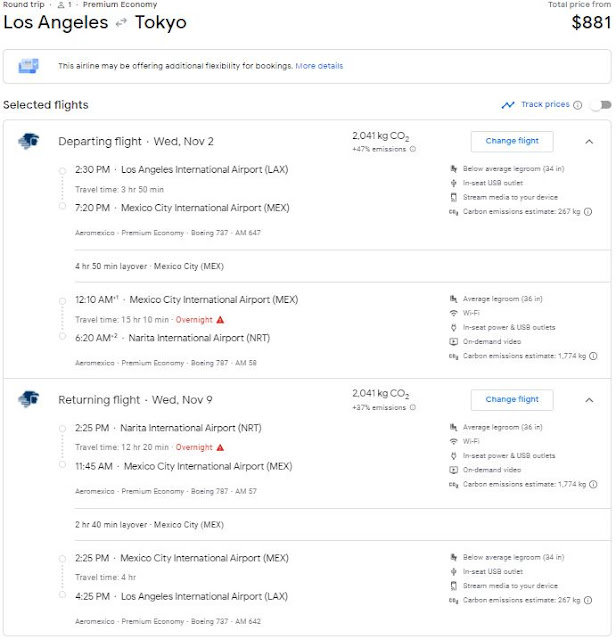Click info icon for last 267 kg estimate
The image size is (616, 639).
pos(589,601)
